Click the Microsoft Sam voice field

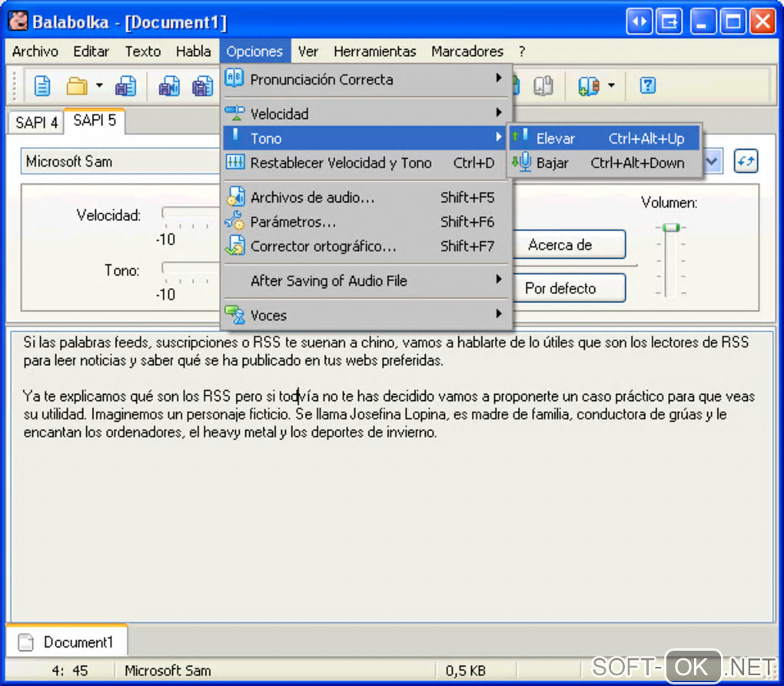point(120,161)
